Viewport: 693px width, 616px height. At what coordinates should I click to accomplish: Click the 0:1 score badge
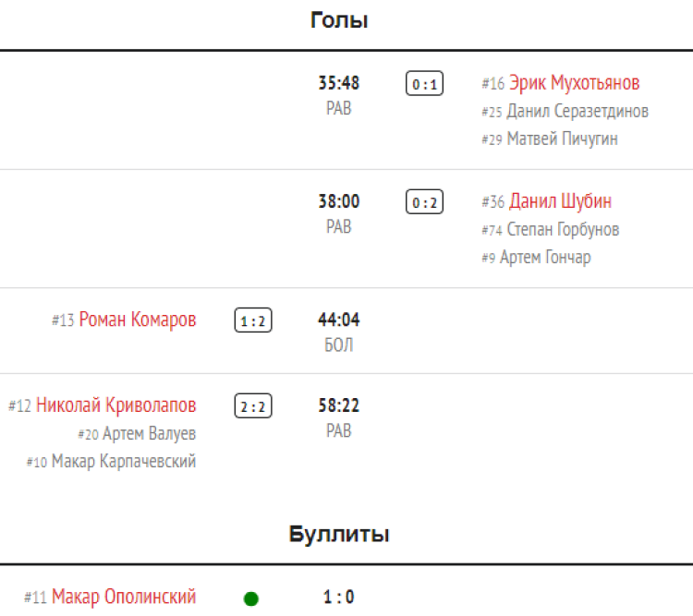(425, 85)
